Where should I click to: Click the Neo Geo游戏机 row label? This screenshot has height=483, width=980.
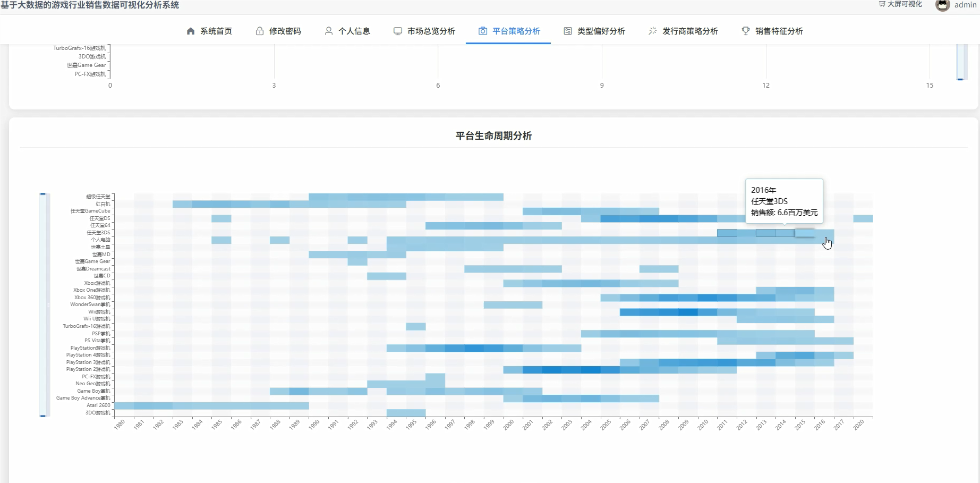coord(93,384)
